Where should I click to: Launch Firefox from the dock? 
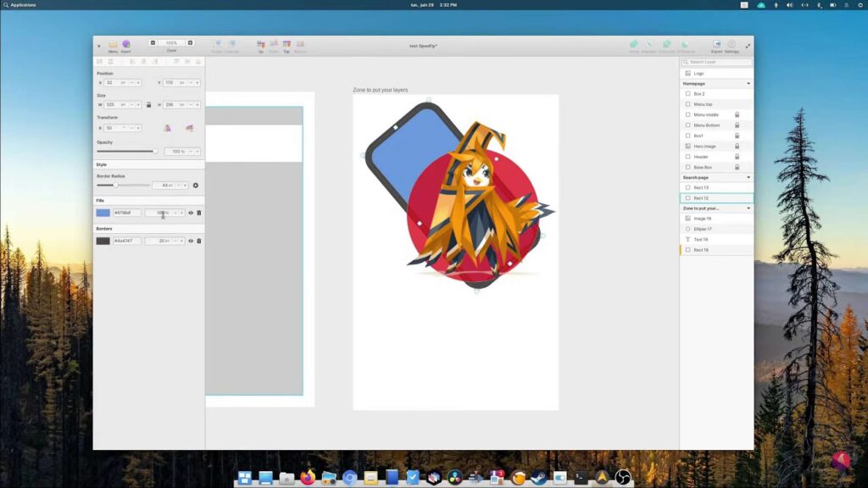pos(308,477)
